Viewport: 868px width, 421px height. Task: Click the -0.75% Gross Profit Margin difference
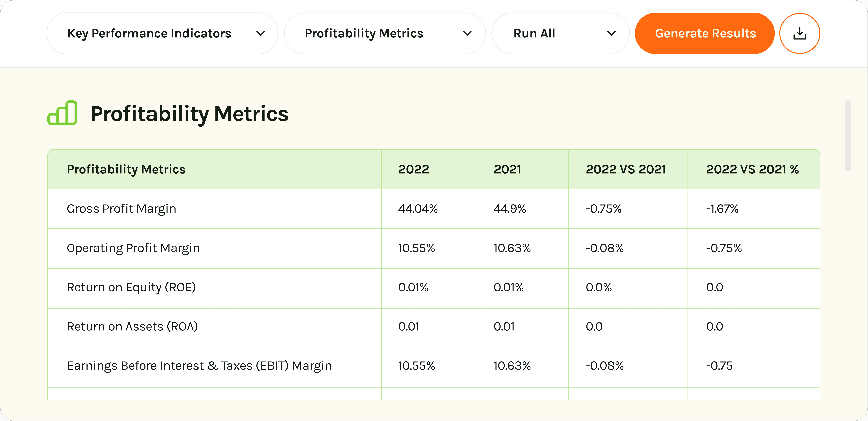604,209
